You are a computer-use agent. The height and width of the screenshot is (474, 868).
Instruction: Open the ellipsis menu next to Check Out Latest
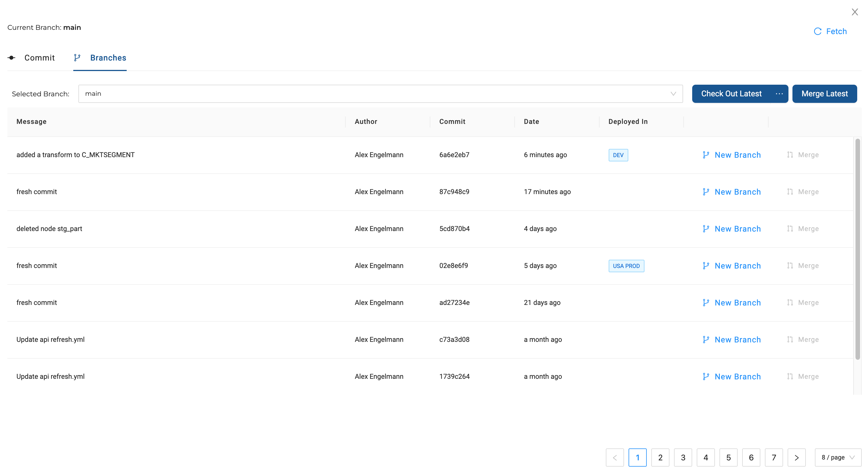[779, 94]
